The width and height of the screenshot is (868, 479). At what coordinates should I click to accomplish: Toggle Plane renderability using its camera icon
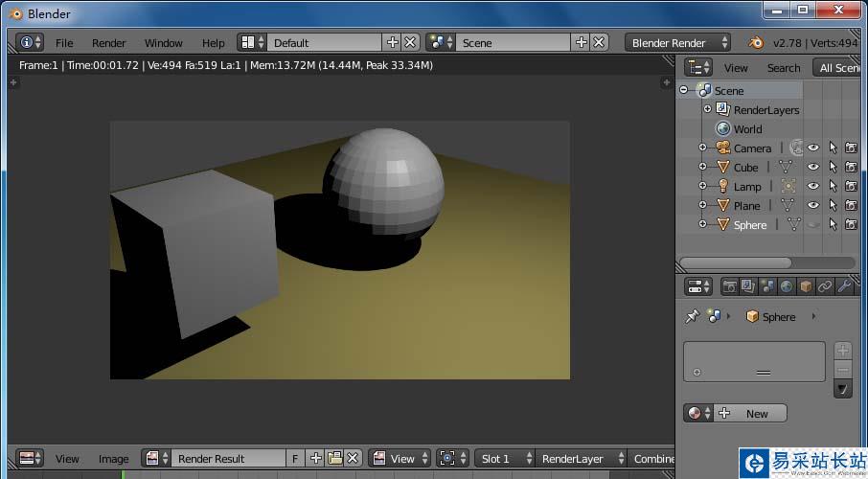pyautogui.click(x=851, y=206)
